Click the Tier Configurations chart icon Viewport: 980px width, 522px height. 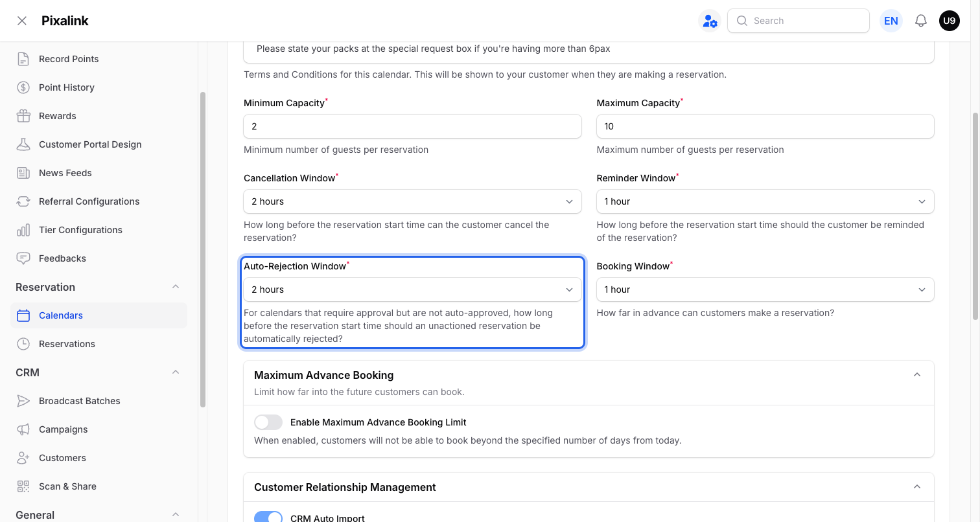23,230
